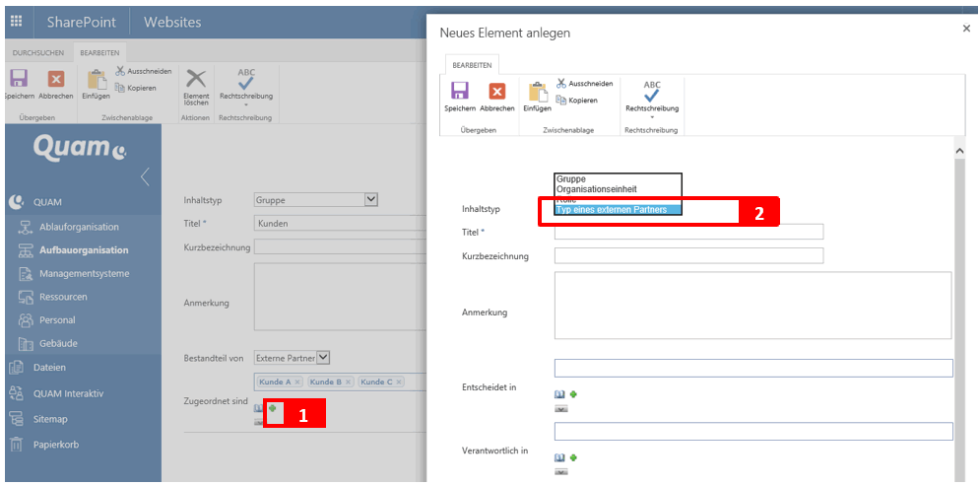This screenshot has width=980, height=486.
Task: Click Rechtschreibung spell check icon in dialog
Action: [652, 93]
